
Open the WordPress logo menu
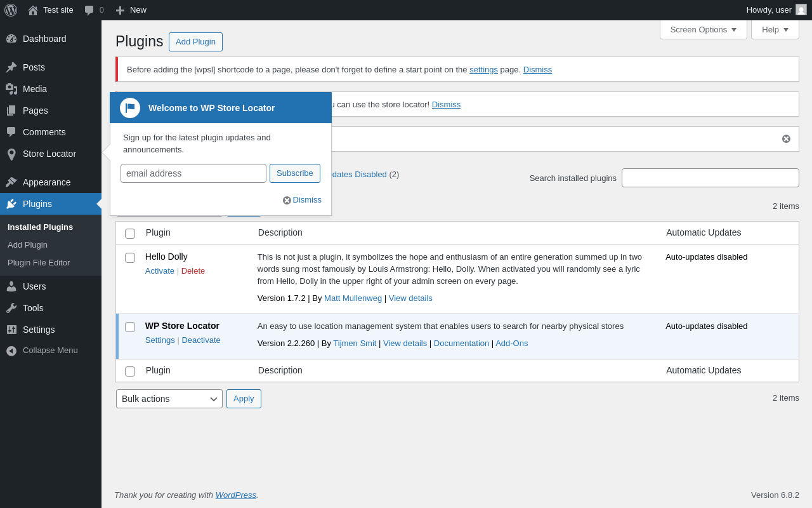11,10
